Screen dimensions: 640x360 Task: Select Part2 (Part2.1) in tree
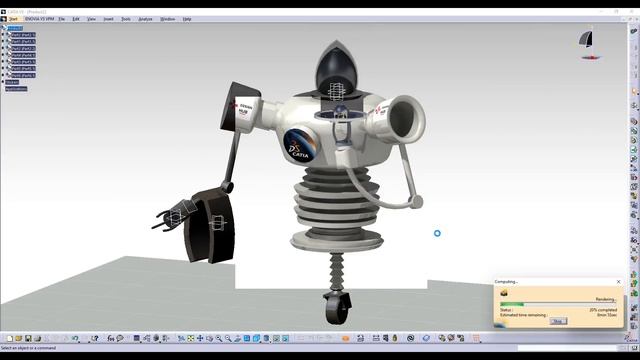[23, 35]
